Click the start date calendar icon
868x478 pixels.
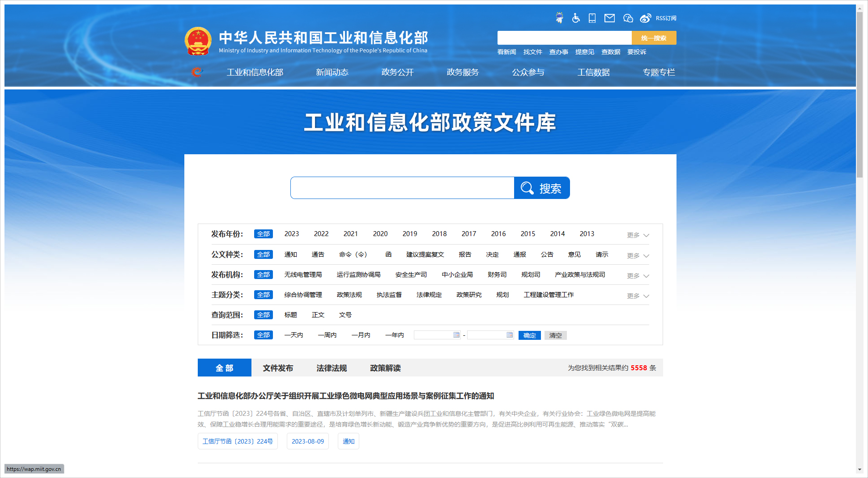point(456,335)
